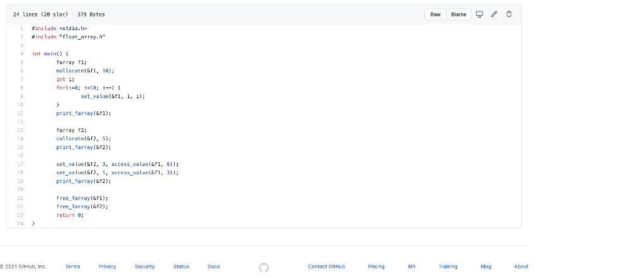Click 'farray f1;' code line
This screenshot has width=644, height=278.
pos(72,62)
